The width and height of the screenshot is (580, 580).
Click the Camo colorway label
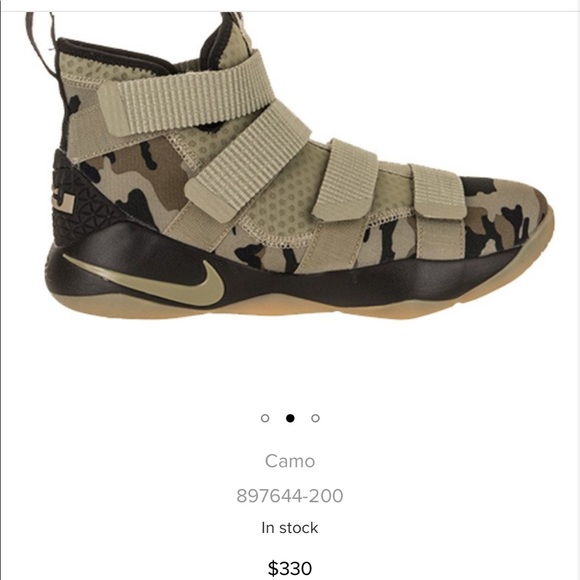[x=290, y=461]
